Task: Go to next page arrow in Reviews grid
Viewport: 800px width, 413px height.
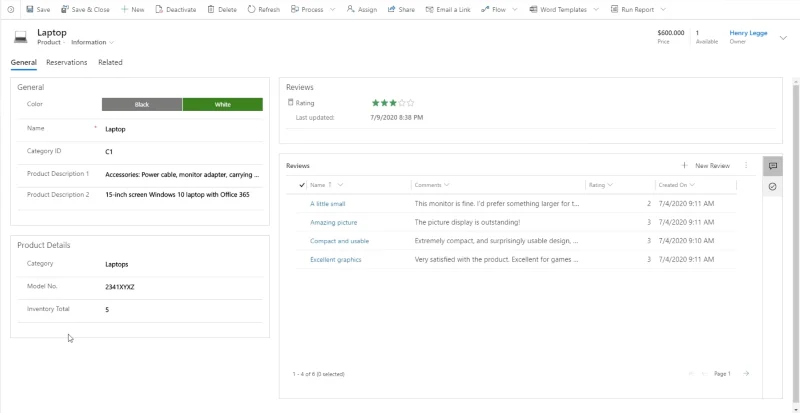Action: coord(746,374)
